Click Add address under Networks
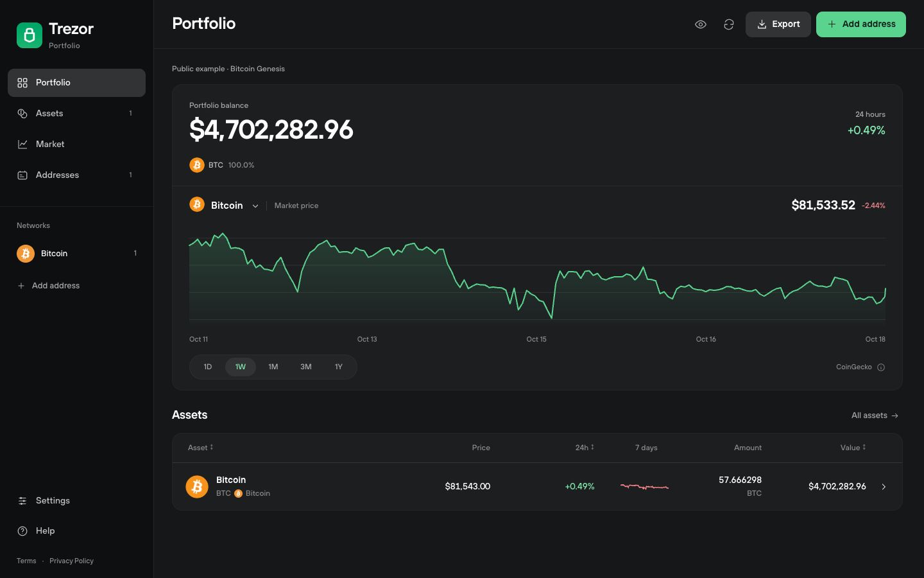The height and width of the screenshot is (578, 924). (x=49, y=286)
